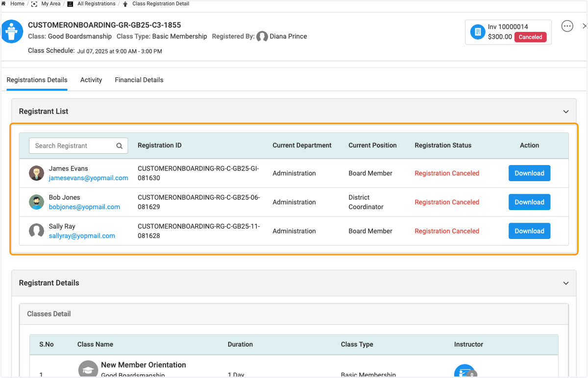Click the Duration column header
The width and height of the screenshot is (588, 378).
click(240, 344)
